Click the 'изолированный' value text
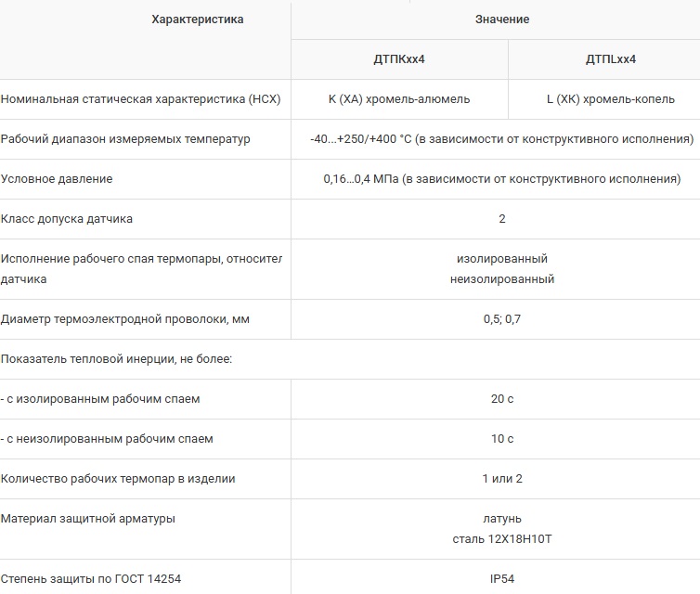This screenshot has width=700, height=594. coord(502,259)
